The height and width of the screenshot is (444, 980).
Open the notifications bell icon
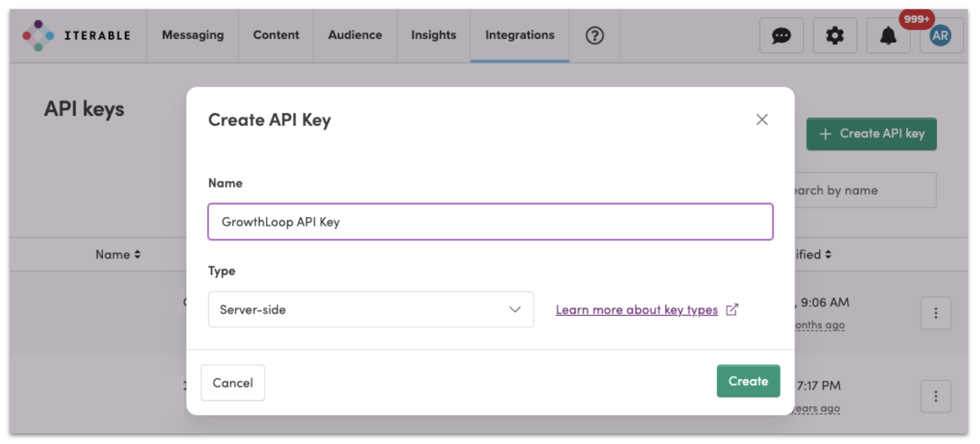click(888, 36)
